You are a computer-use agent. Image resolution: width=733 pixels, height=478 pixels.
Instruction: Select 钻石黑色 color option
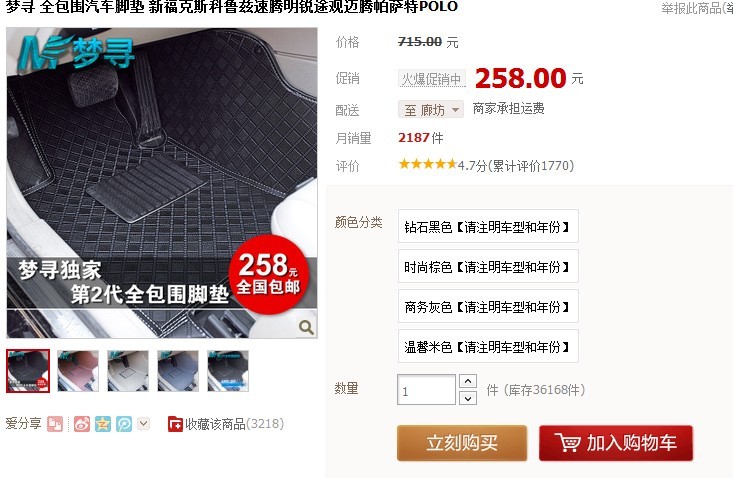click(488, 226)
